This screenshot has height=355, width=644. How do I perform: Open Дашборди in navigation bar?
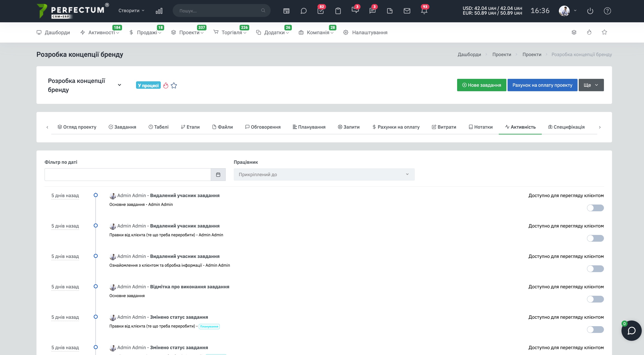click(x=53, y=32)
